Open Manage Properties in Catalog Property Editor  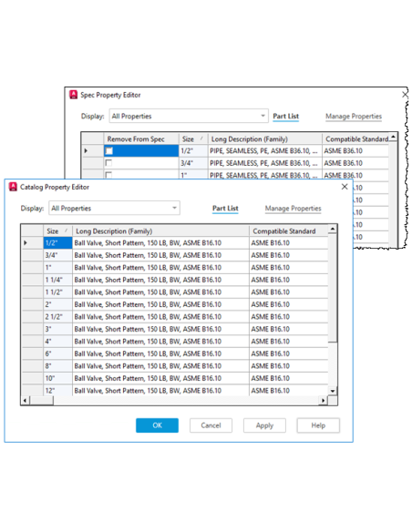pyautogui.click(x=293, y=209)
